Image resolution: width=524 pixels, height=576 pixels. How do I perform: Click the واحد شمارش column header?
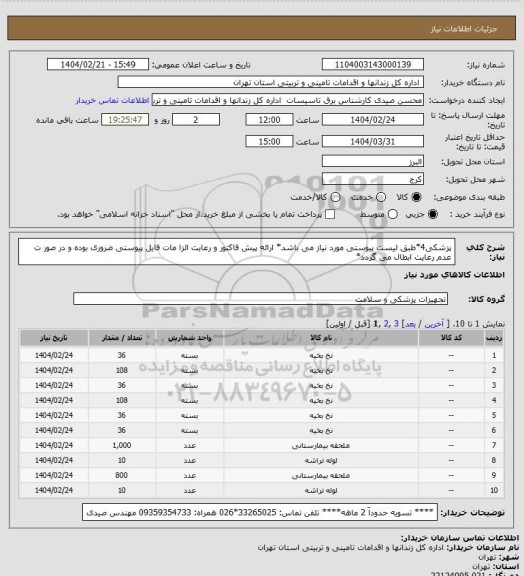click(x=190, y=338)
